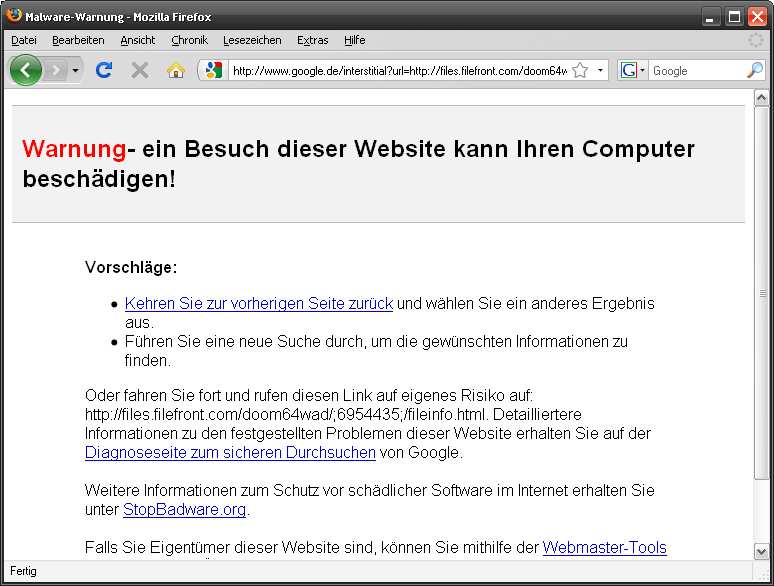Click the scrollbar up arrow
Viewport: 774px width, 586px height.
[x=761, y=98]
